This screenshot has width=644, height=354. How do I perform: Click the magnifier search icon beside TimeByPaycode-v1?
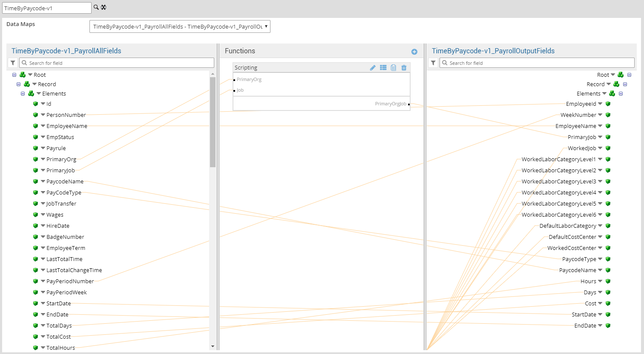click(x=96, y=7)
